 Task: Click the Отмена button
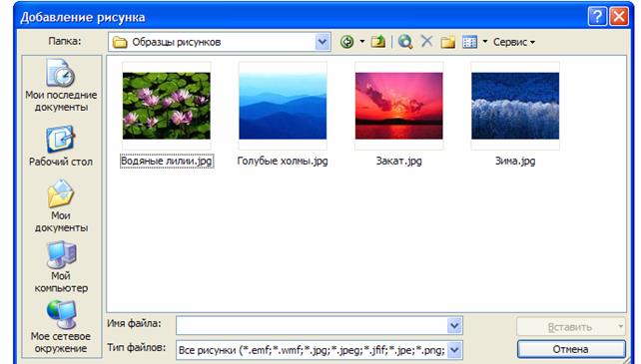[x=571, y=350]
